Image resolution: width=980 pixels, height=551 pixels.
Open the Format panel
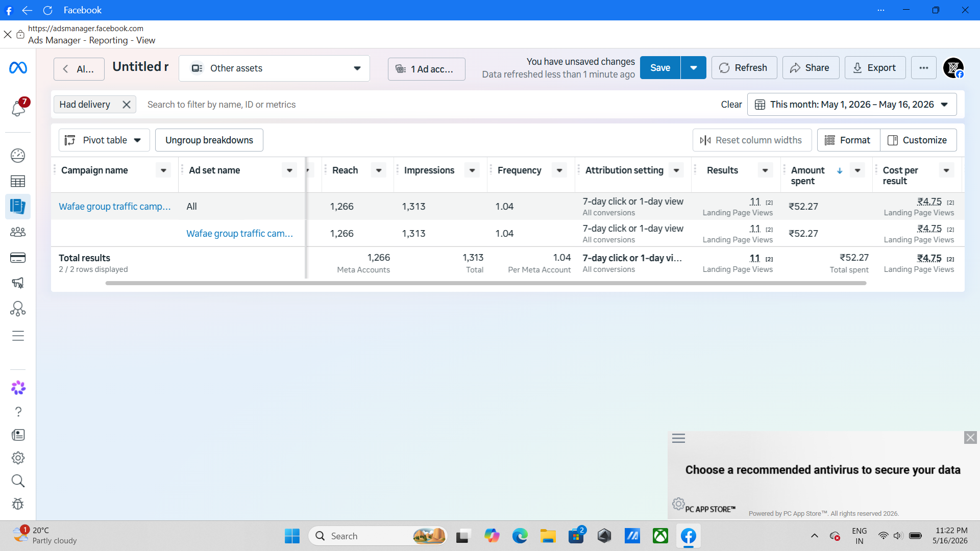pos(848,140)
